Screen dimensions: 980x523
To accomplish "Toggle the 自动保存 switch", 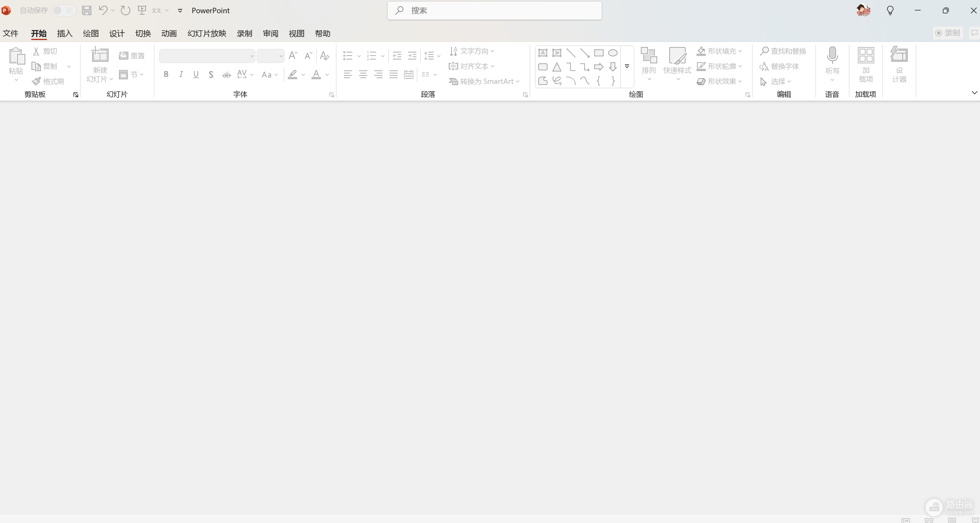I will (64, 10).
